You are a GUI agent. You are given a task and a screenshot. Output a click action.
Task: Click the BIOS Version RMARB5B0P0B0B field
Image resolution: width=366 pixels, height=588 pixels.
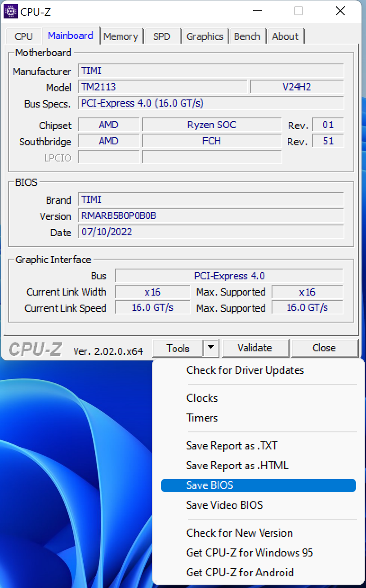click(211, 216)
